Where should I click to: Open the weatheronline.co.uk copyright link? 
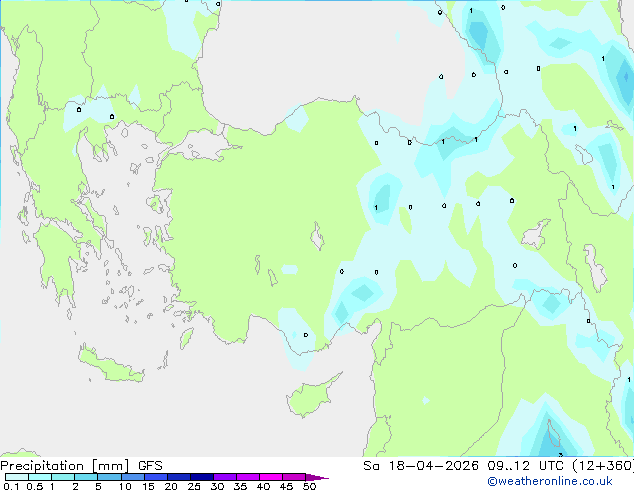pos(549,481)
